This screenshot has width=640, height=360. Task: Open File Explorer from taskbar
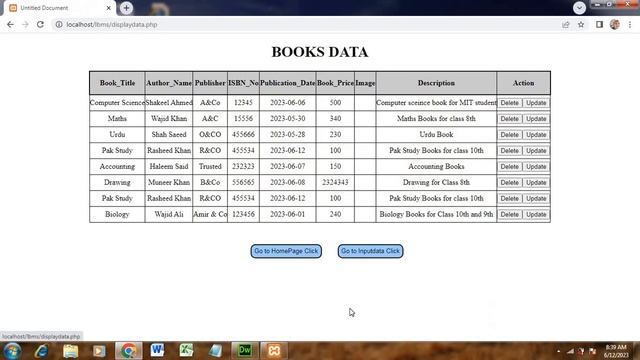pyautogui.click(x=71, y=351)
